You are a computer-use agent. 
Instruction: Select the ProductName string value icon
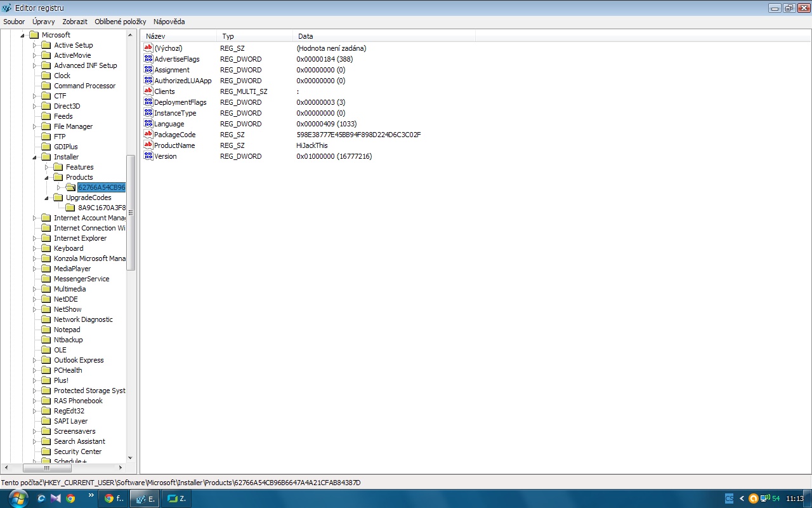click(x=148, y=145)
